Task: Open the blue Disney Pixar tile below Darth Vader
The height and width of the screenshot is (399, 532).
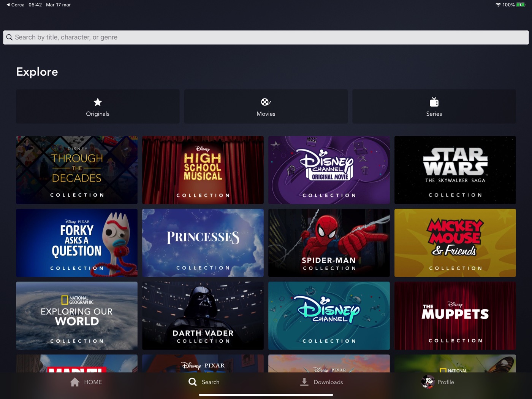Action: [x=203, y=364]
